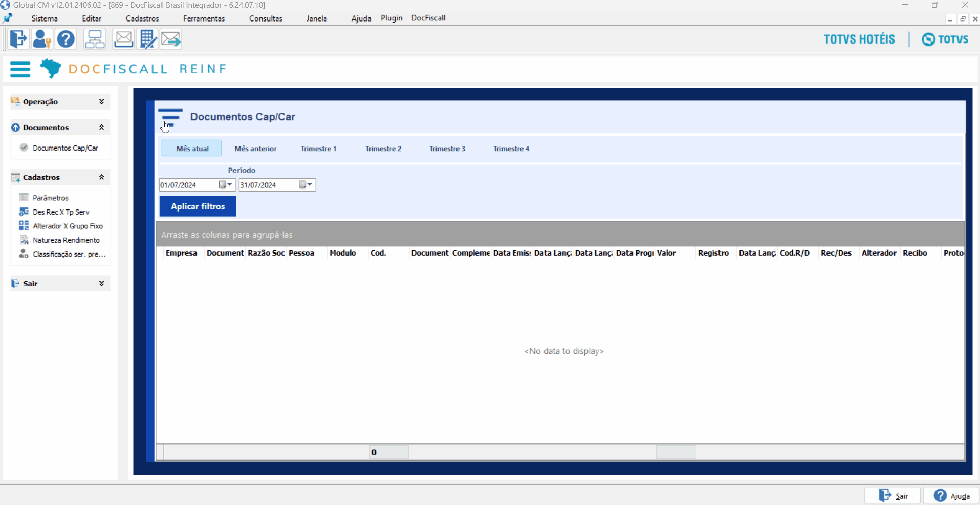The image size is (980, 505).
Task: Open the user key permissions toolbar icon
Action: coord(41,39)
